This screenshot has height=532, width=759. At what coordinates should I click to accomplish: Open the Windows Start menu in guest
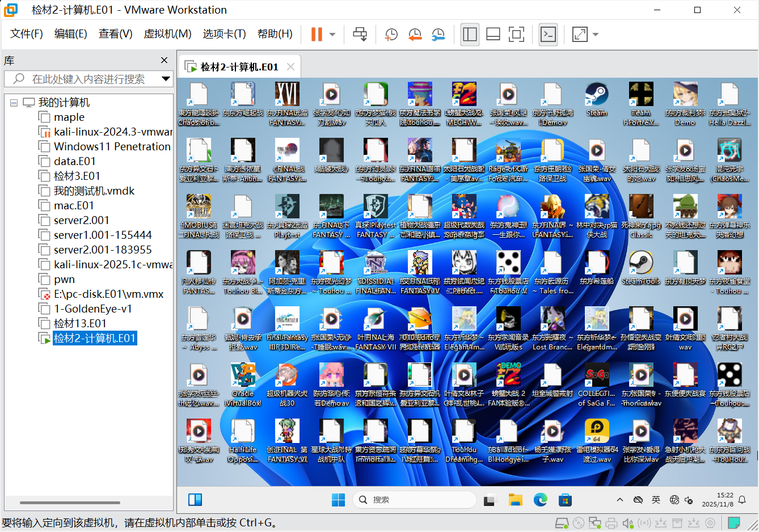point(338,500)
